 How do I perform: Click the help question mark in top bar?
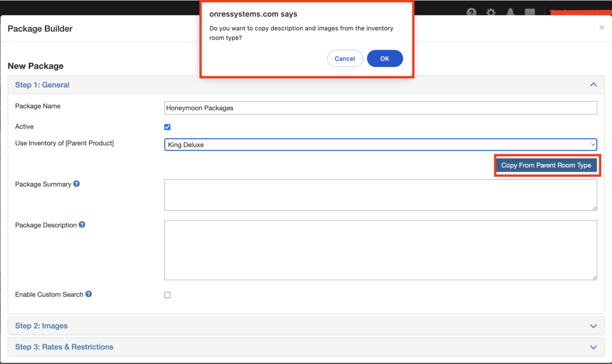472,13
